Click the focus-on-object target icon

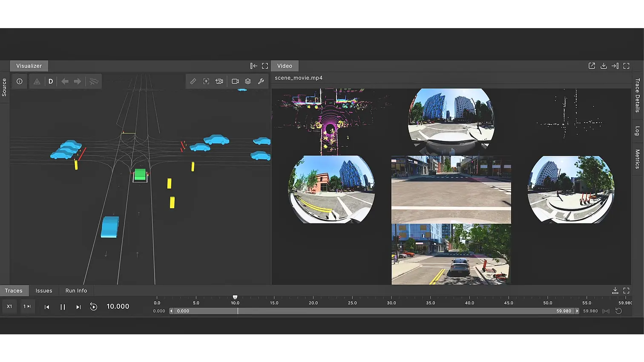206,81
